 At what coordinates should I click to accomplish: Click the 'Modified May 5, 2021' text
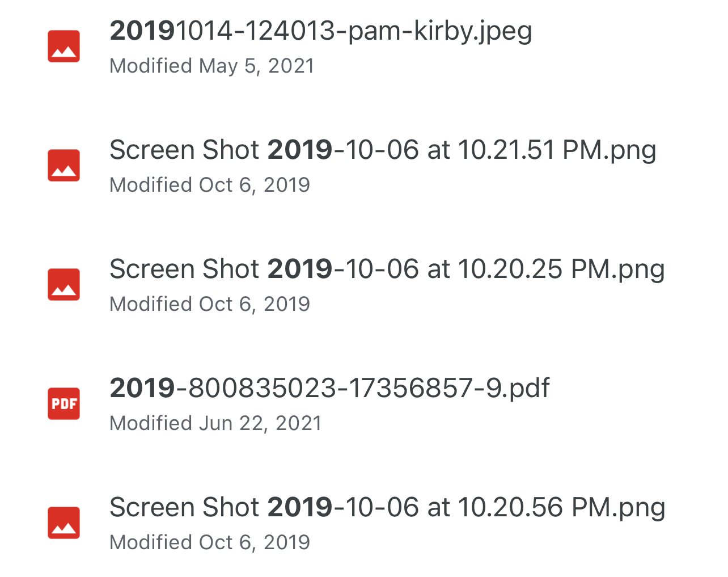211,66
